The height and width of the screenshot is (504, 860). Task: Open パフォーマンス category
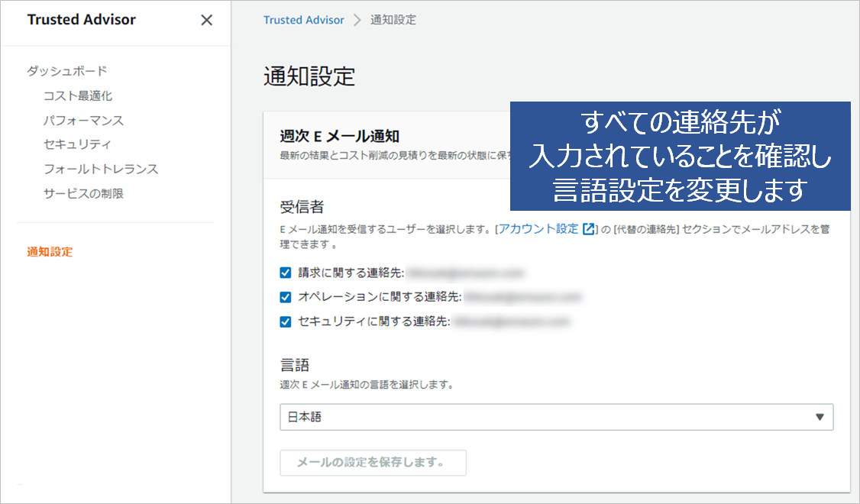[x=83, y=120]
